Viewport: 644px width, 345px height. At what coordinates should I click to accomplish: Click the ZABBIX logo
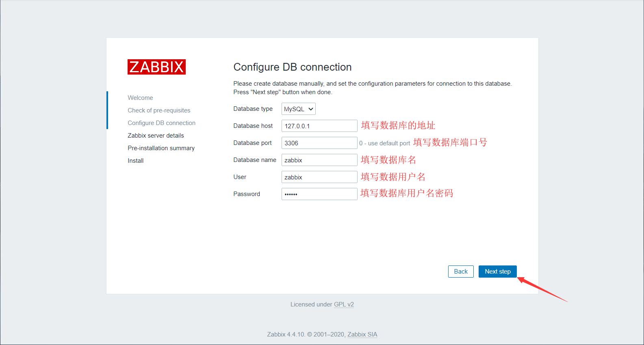pos(156,67)
